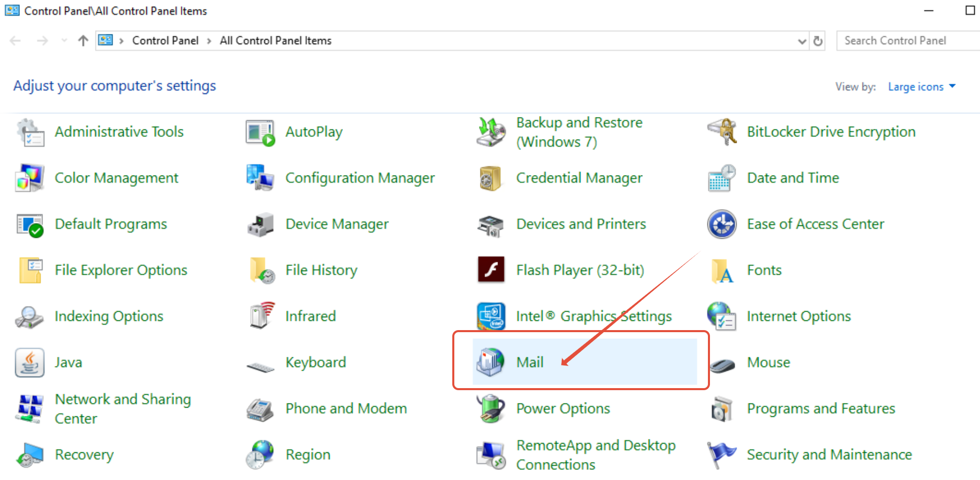Go forward with the forward arrow
Screen dimensions: 980x480
pyautogui.click(x=42, y=41)
